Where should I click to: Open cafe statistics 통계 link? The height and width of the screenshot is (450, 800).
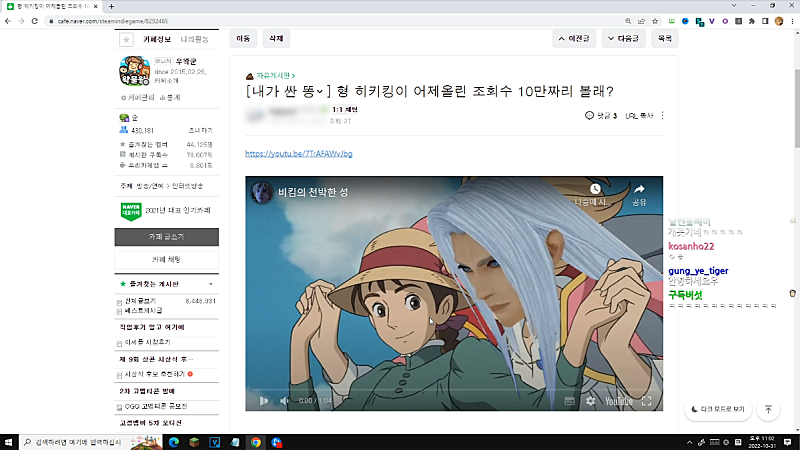click(x=170, y=97)
